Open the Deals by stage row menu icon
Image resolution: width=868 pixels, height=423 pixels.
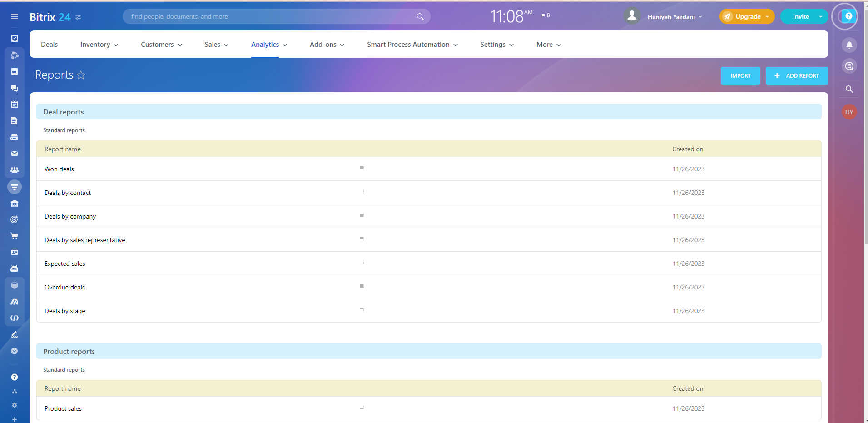(362, 310)
